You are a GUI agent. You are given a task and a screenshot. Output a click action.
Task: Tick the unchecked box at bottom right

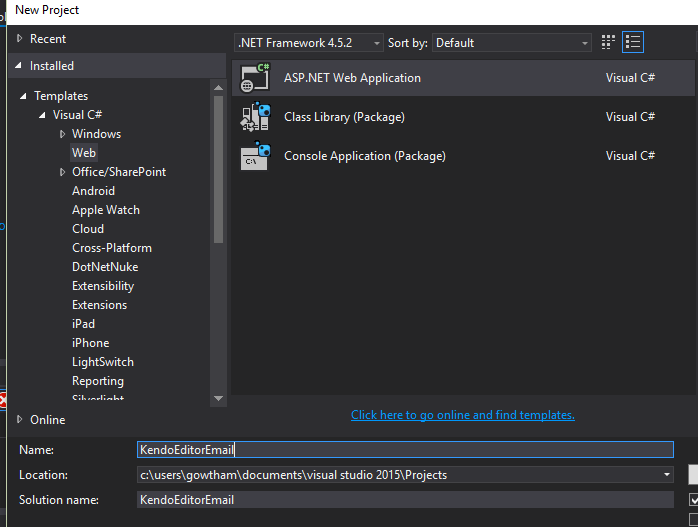(x=694, y=518)
